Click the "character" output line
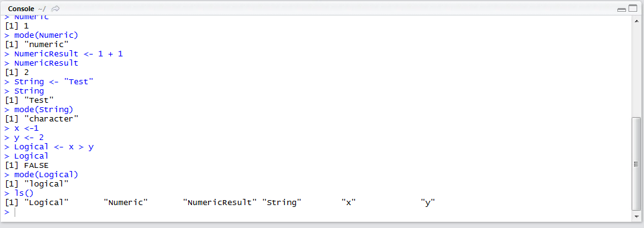Viewport: 644px width, 228px height. coord(41,119)
